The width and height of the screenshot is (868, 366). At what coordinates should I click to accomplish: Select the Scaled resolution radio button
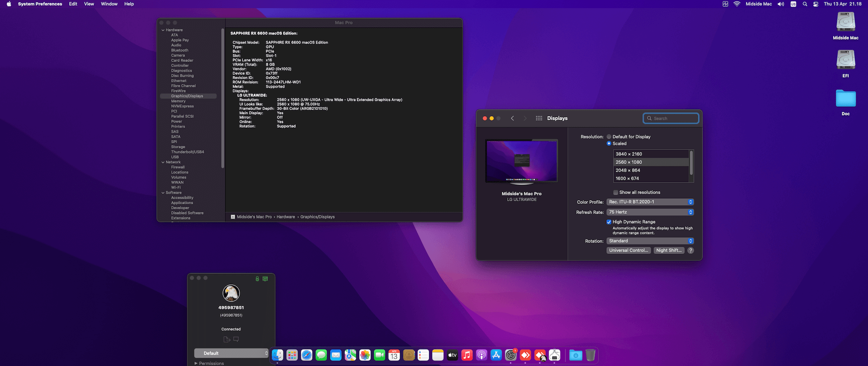click(609, 144)
